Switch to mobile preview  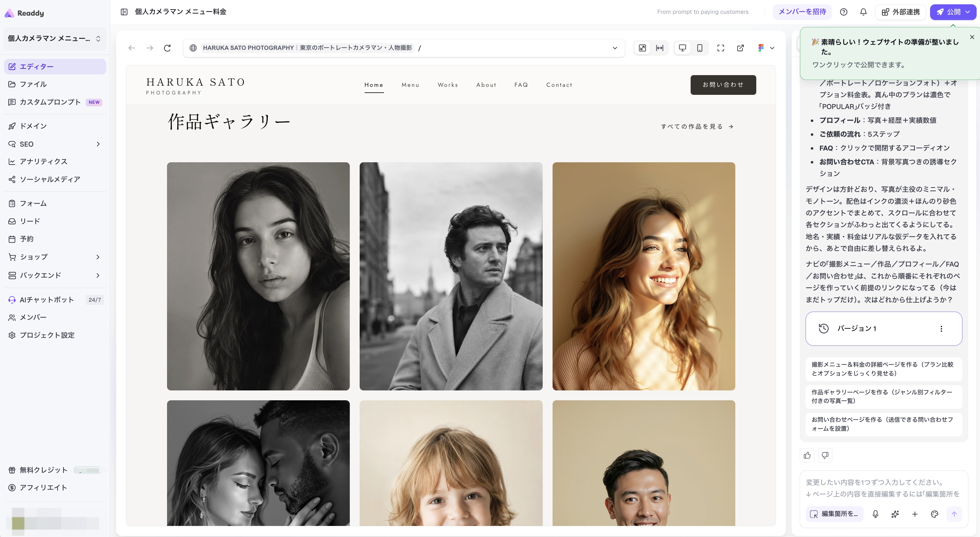[x=700, y=48]
